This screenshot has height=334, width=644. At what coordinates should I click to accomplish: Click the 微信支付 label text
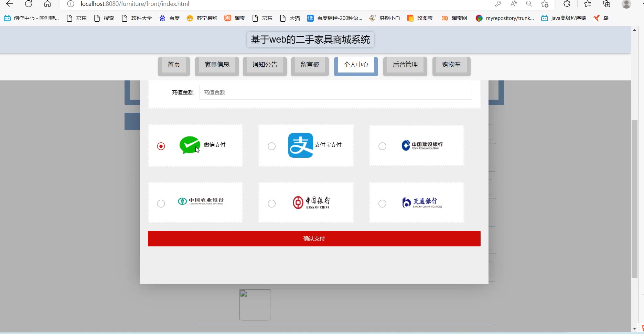point(215,145)
